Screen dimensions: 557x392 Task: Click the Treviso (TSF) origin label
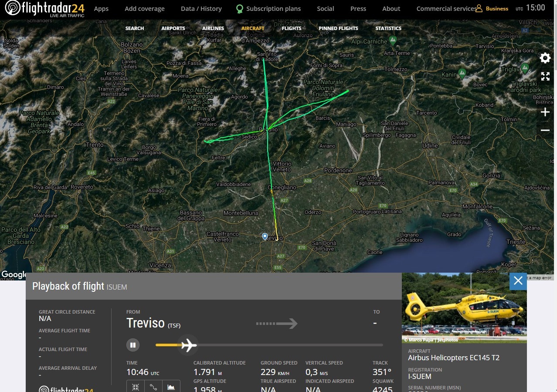pyautogui.click(x=153, y=323)
